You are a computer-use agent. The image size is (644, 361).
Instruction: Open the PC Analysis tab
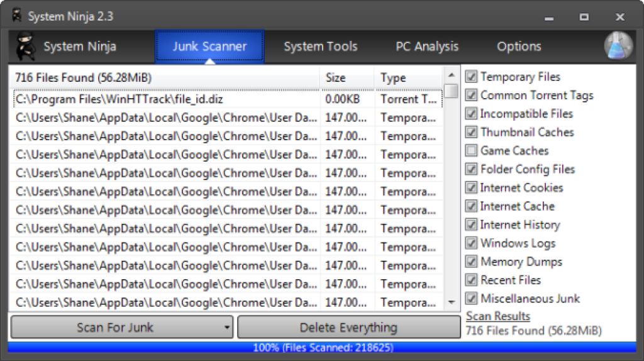click(427, 47)
